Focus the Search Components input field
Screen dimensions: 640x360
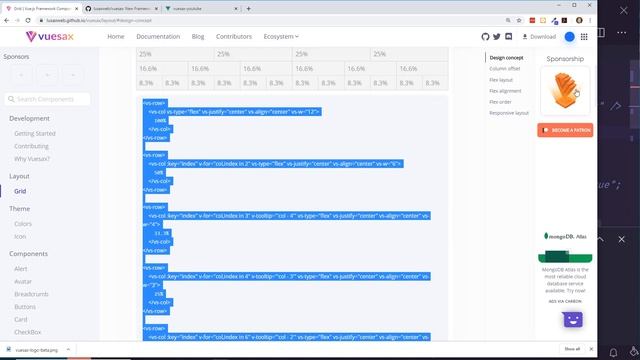pyautogui.click(x=47, y=99)
